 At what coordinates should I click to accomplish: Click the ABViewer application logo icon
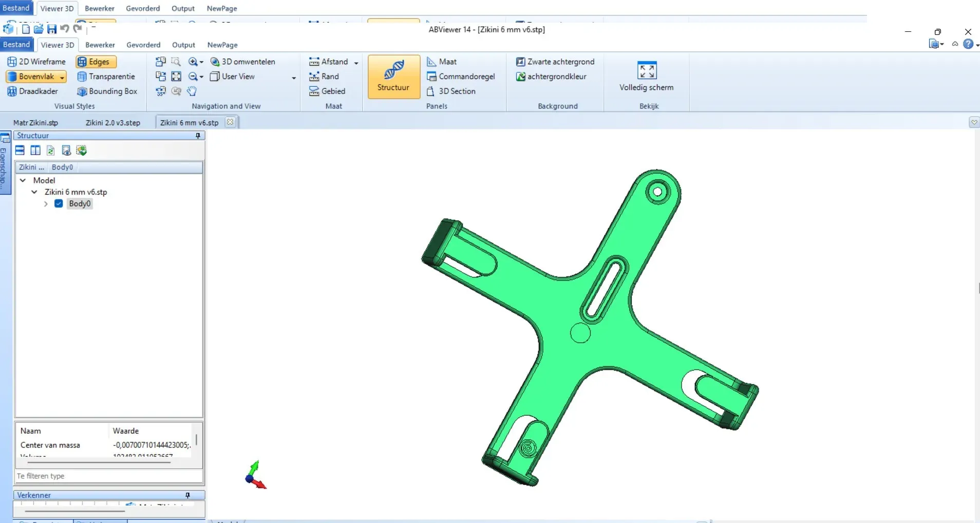(x=8, y=29)
